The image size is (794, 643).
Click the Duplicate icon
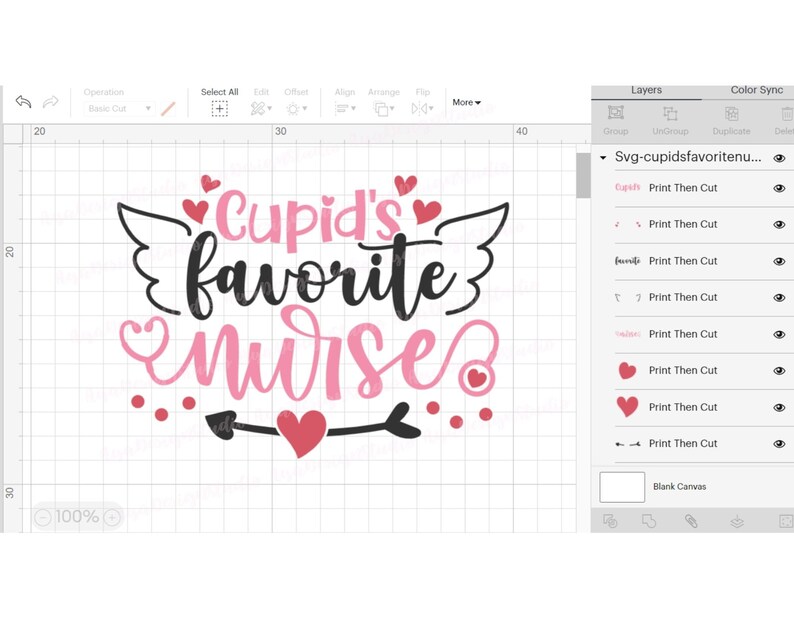[731, 113]
